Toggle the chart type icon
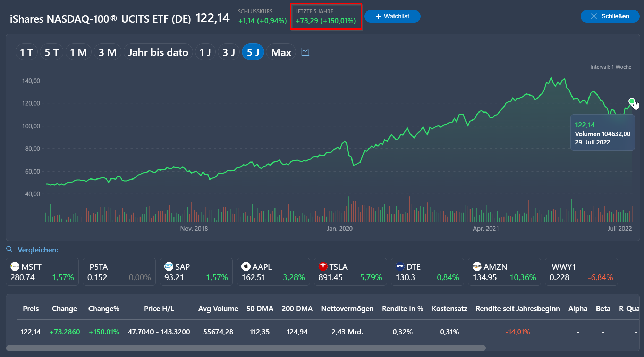The image size is (644, 357). point(305,52)
